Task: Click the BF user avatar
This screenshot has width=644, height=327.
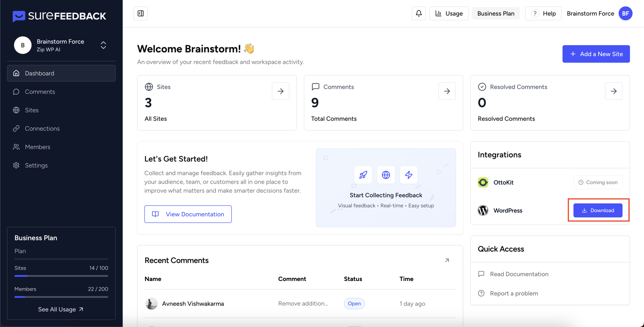Action: tap(625, 13)
